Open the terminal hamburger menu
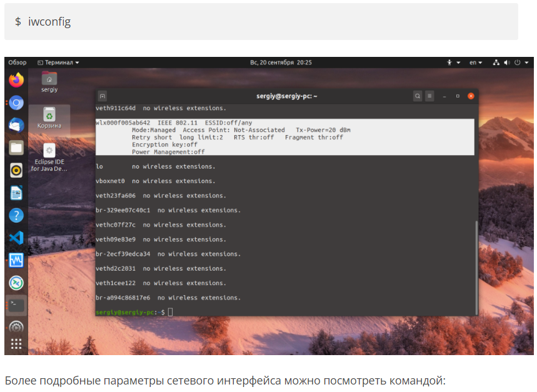The height and width of the screenshot is (392, 537). pyautogui.click(x=429, y=96)
